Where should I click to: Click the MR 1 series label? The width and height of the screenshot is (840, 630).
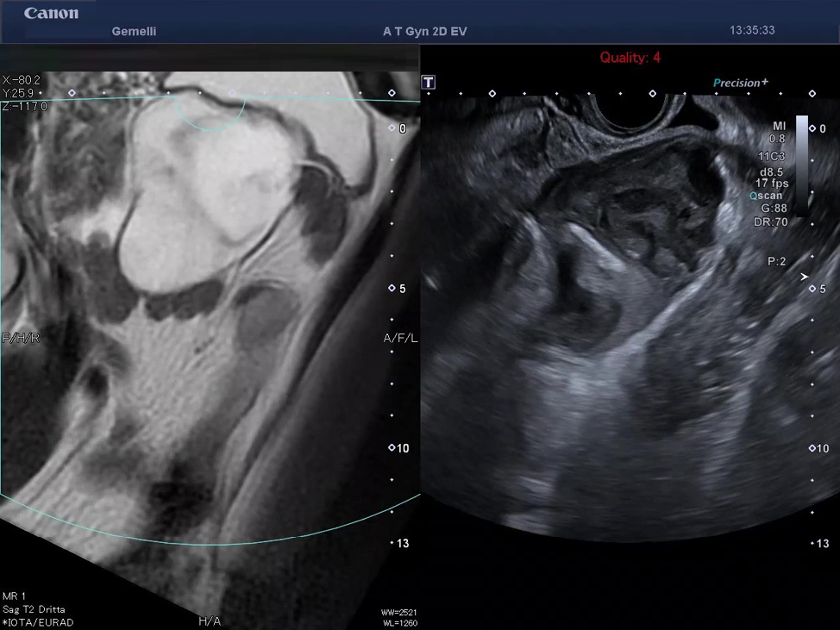pyautogui.click(x=14, y=596)
